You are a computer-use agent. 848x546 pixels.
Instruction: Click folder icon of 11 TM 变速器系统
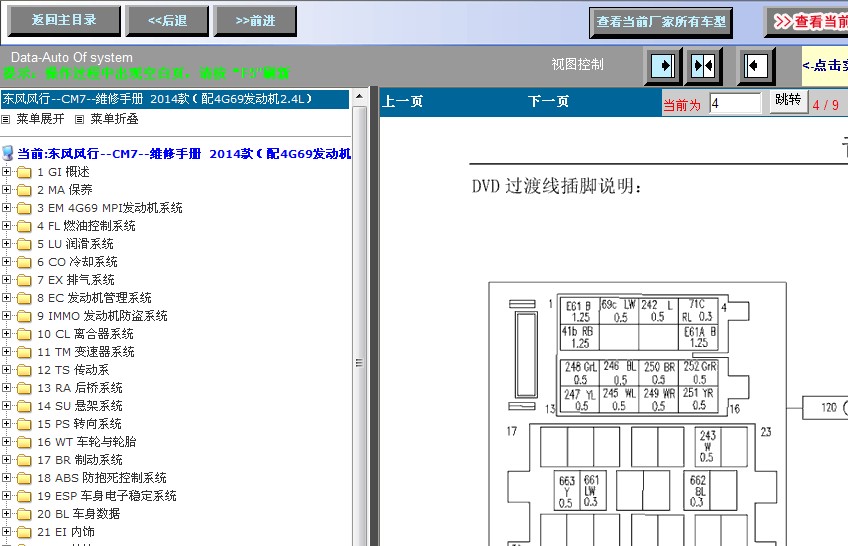click(24, 352)
